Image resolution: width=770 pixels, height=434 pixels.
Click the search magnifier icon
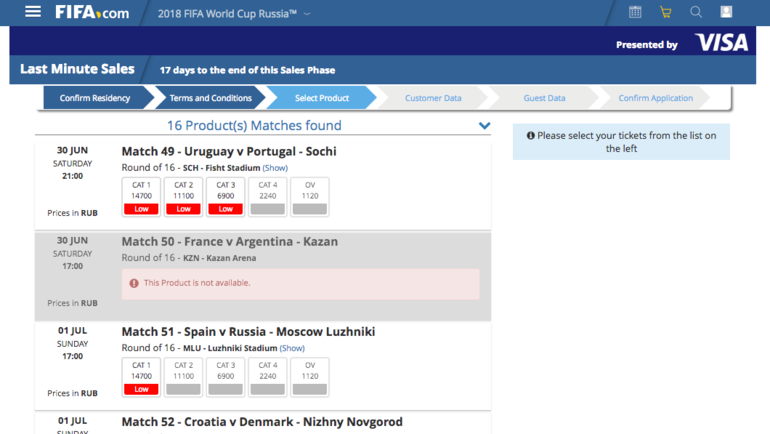point(696,12)
